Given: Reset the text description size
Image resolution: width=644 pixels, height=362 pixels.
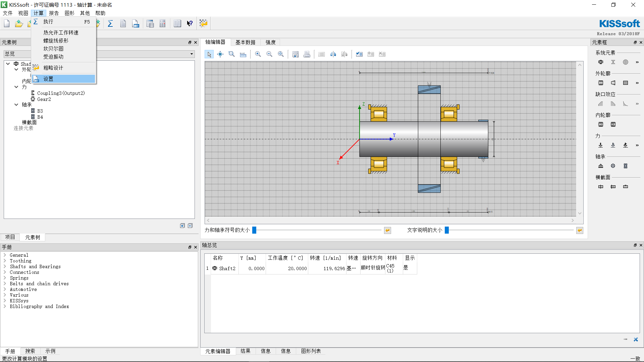Looking at the screenshot, I should coord(580,230).
